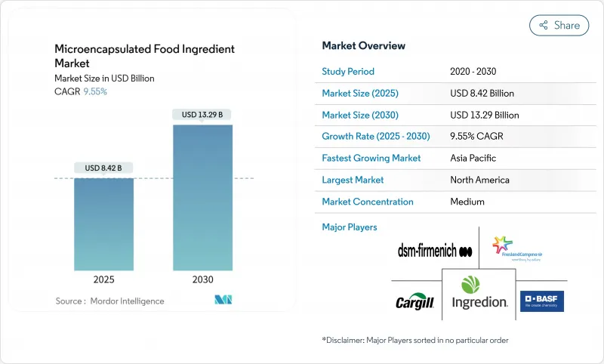The width and height of the screenshot is (604, 364).
Task: Click the USD 13.29 B bar label
Action: point(202,115)
